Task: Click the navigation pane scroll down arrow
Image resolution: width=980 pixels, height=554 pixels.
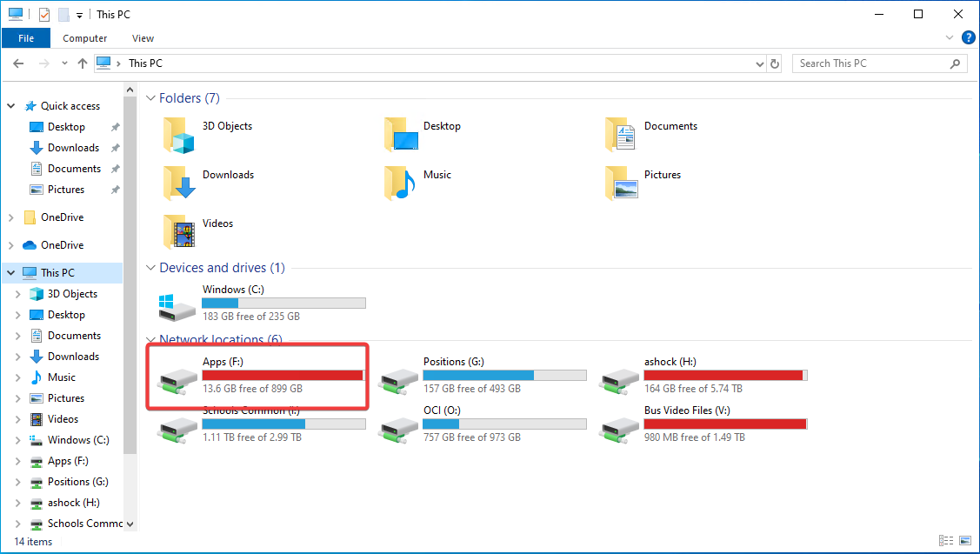Action: (130, 524)
